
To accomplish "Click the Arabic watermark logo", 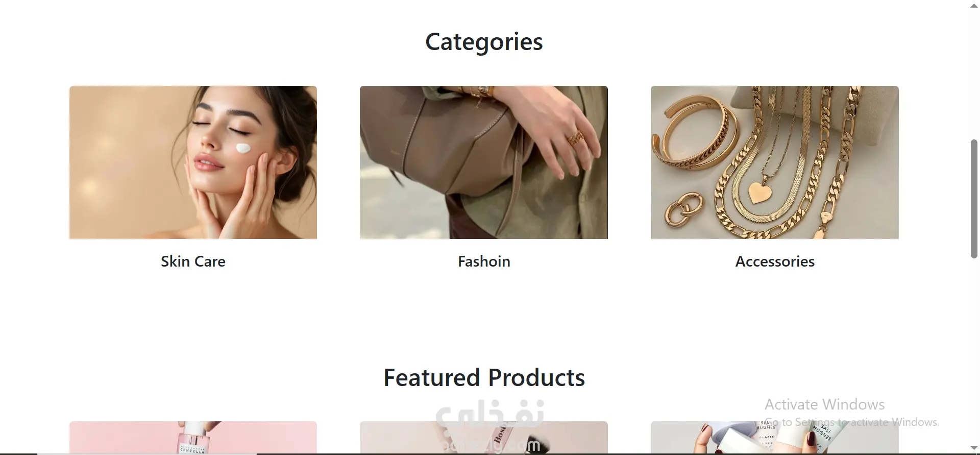I will pos(490,413).
